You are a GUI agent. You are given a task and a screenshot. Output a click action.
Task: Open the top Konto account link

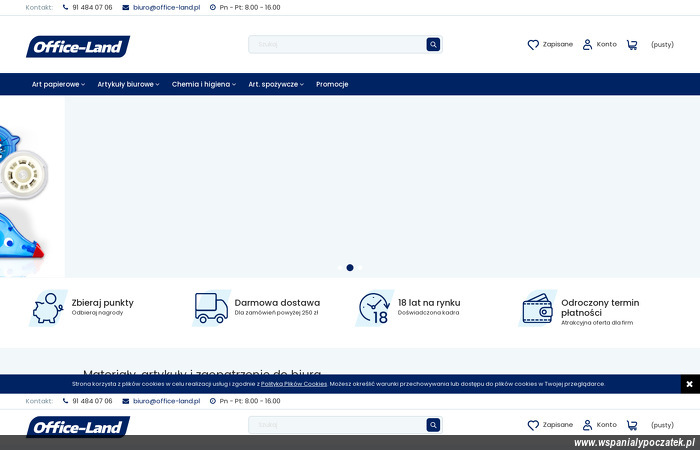coord(607,44)
